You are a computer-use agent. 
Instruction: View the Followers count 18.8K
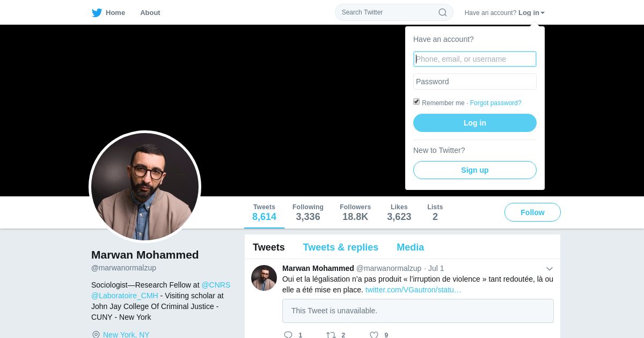(x=355, y=212)
